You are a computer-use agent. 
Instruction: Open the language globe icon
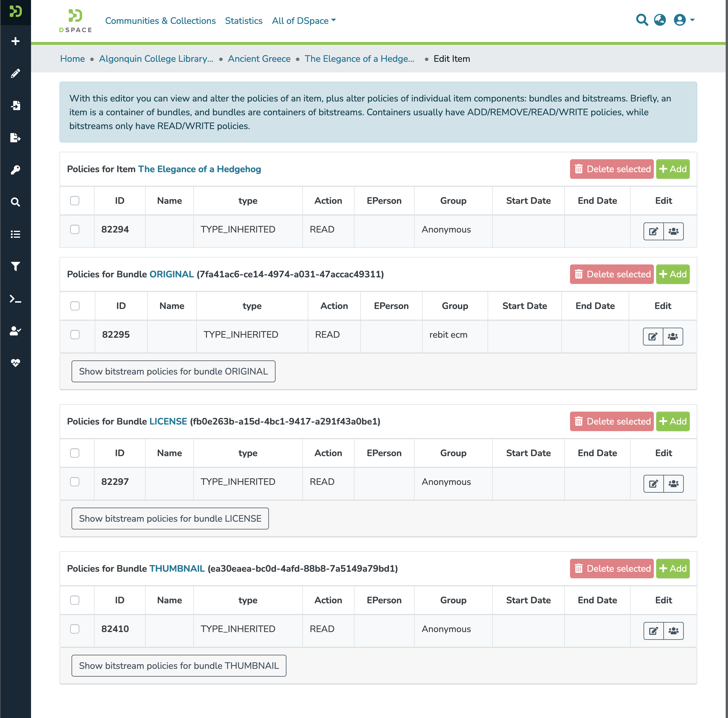[x=660, y=20]
